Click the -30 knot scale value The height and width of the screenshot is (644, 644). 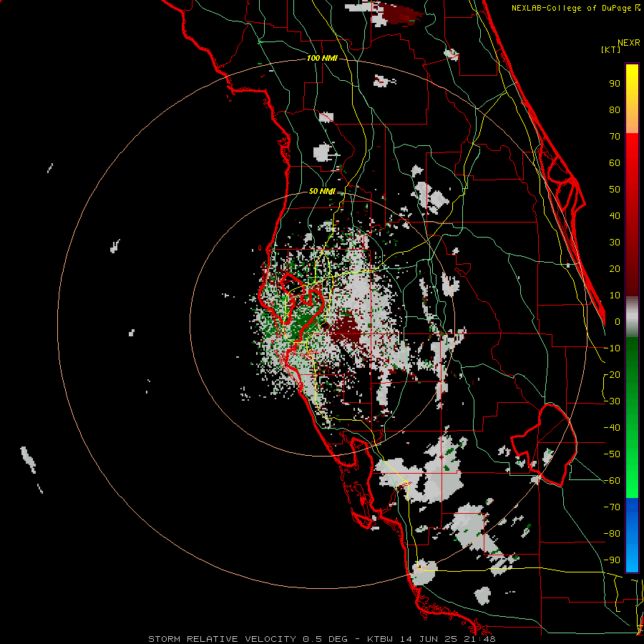[612, 401]
